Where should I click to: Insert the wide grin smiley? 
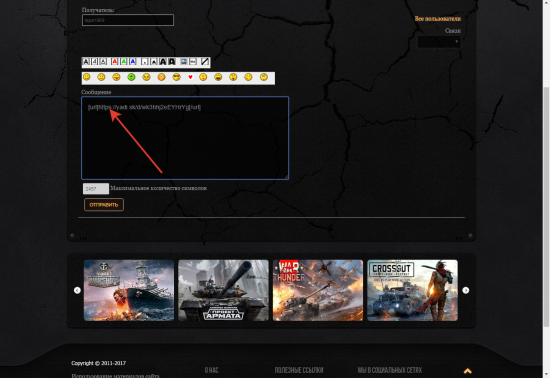(x=218, y=77)
